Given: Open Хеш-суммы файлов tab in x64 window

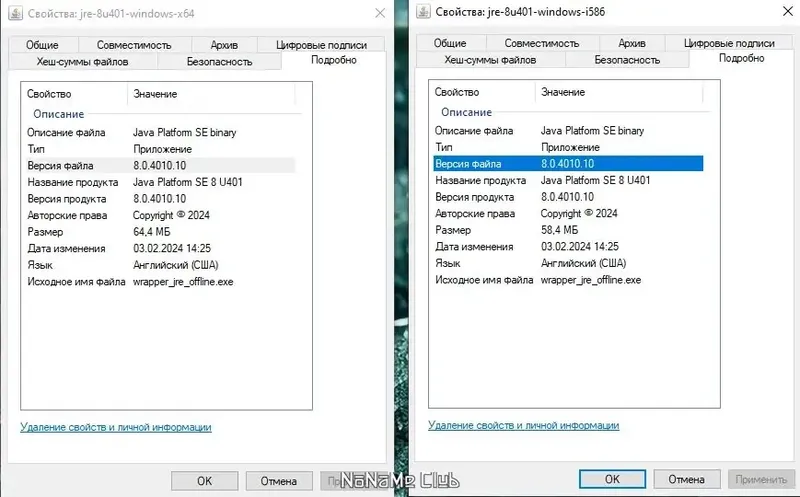Looking at the screenshot, I should click(83, 62).
